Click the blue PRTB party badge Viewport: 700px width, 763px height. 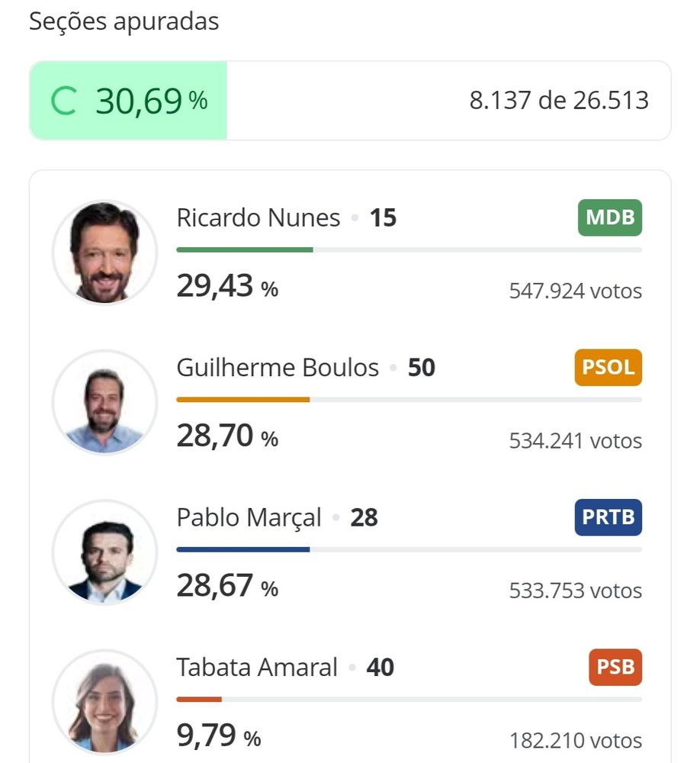608,517
